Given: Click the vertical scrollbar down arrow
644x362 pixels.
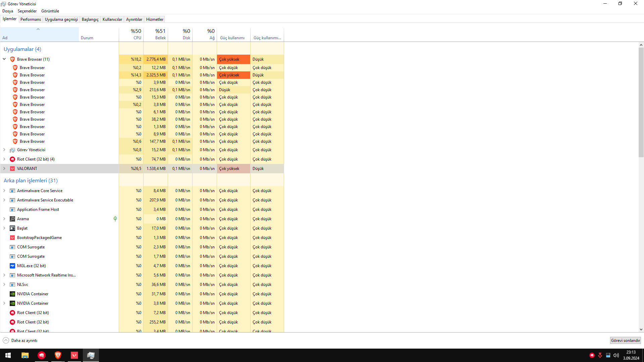Looking at the screenshot, I should 641,329.
